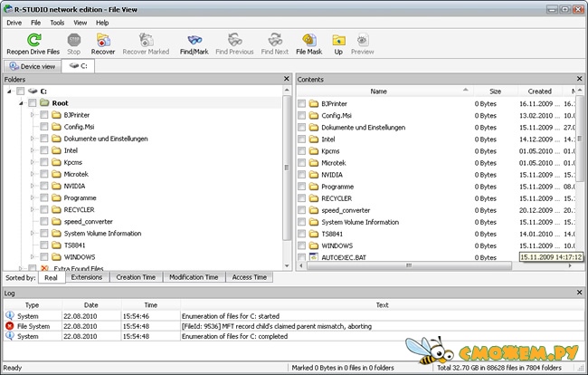Viewport: 588px width, 375px height.
Task: Collapse the Root folder node
Action: (x=21, y=103)
